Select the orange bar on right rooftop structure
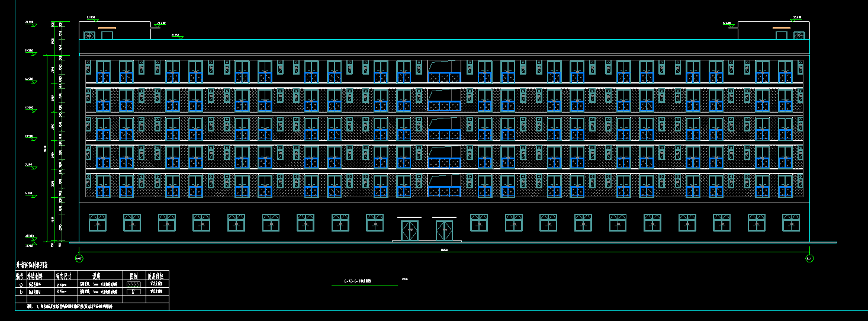This screenshot has width=868, height=321. pyautogui.click(x=781, y=28)
